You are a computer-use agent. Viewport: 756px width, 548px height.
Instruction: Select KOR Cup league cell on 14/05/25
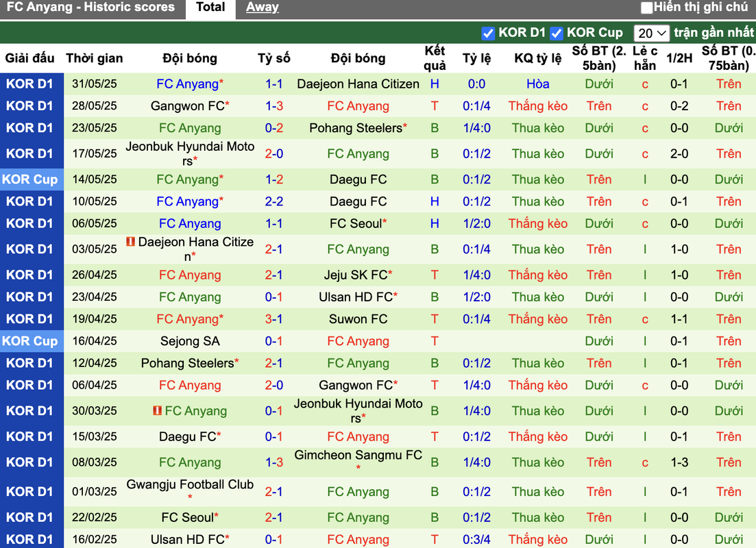pos(32,179)
